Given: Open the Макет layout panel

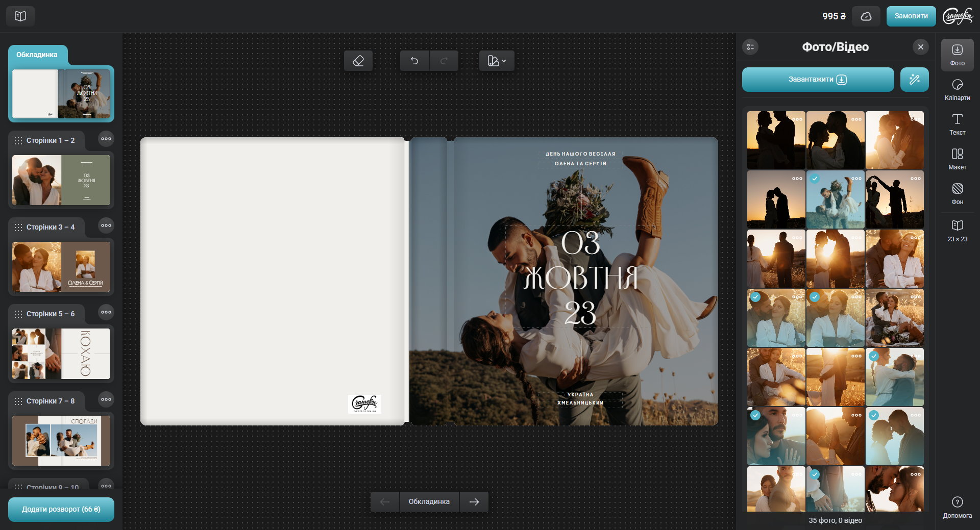Looking at the screenshot, I should [x=957, y=159].
